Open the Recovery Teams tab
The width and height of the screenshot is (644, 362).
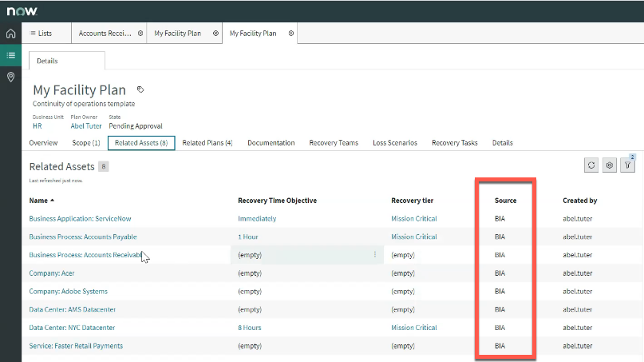[x=334, y=143]
